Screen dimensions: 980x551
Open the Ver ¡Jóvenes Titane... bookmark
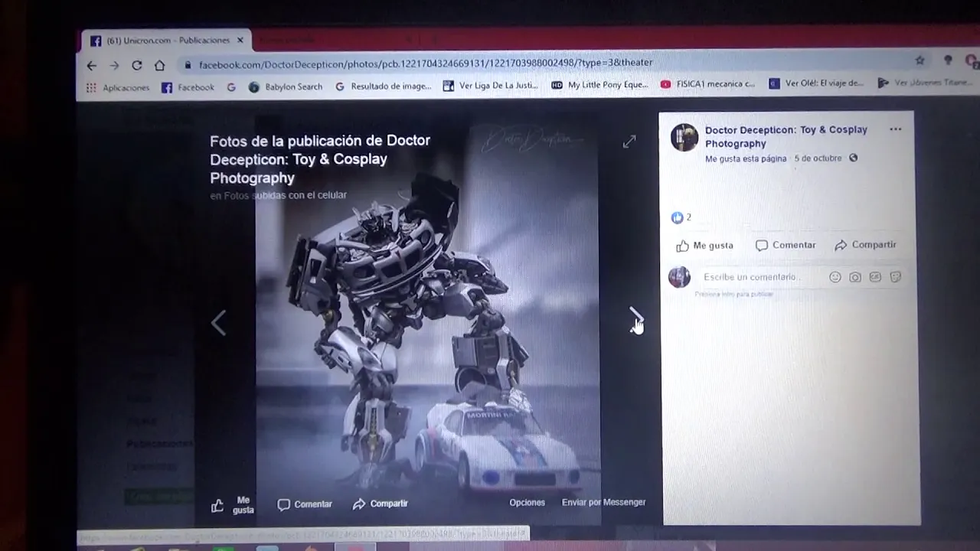(925, 83)
